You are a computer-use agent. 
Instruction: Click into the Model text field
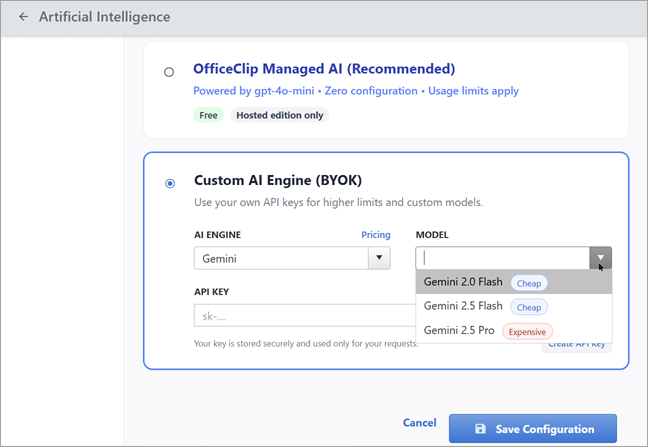[x=503, y=258]
